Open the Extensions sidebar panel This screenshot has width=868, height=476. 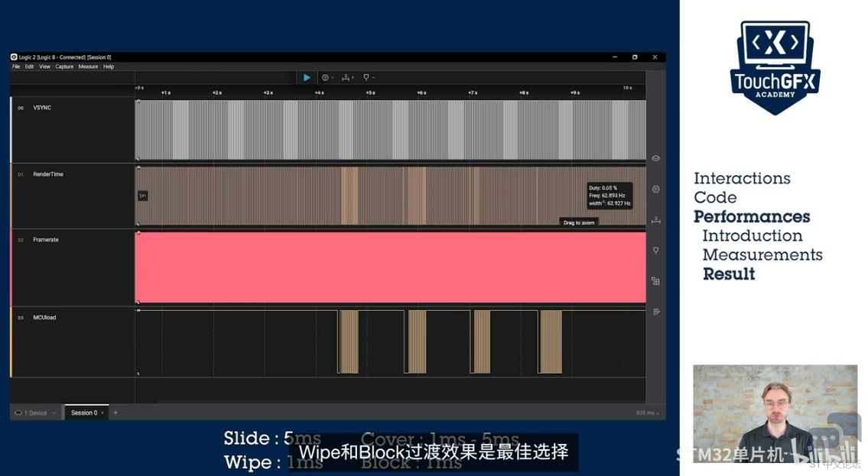[x=655, y=281]
